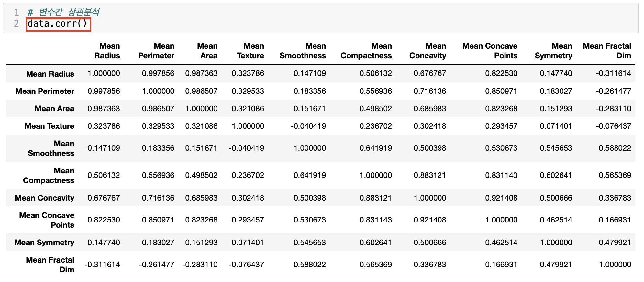Click cell value 0.588022 in Mean Smoothness row
This screenshot has width=644, height=282.
click(615, 148)
